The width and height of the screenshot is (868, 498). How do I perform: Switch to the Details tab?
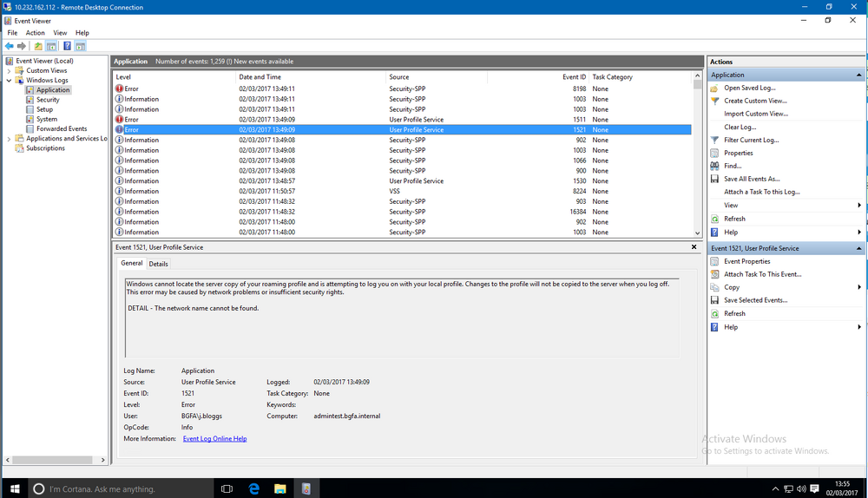(158, 264)
